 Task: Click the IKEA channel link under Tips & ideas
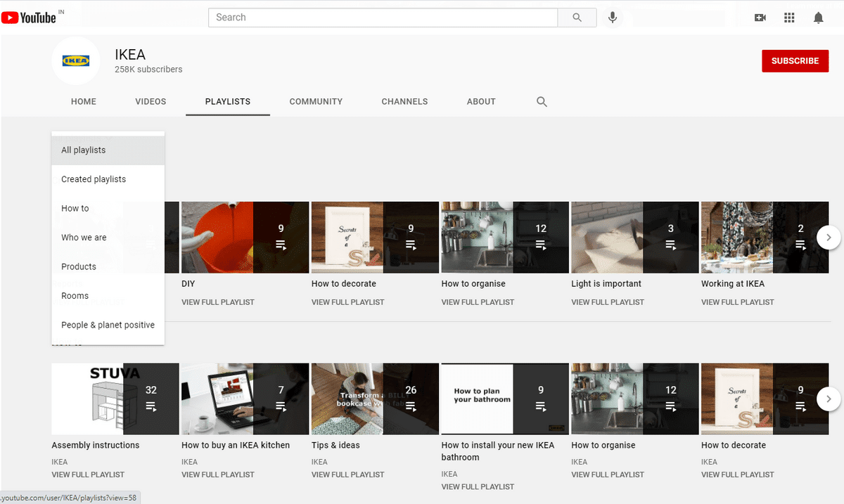coord(319,463)
